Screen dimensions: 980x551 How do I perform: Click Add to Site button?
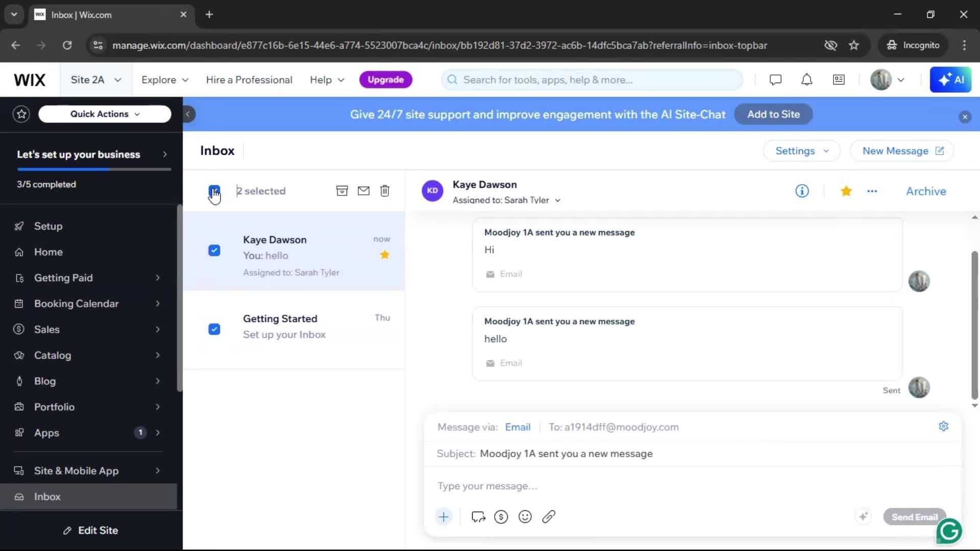click(x=773, y=114)
